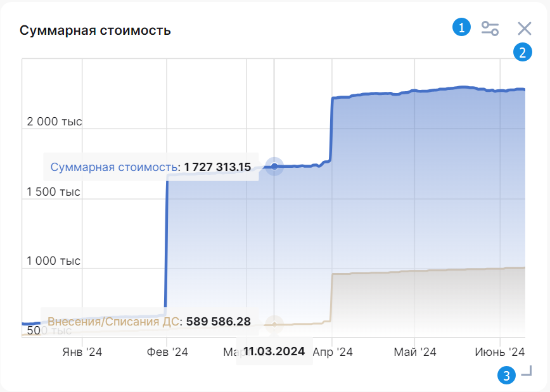Click the tooltip showing 1 727 313.15

pos(151,167)
